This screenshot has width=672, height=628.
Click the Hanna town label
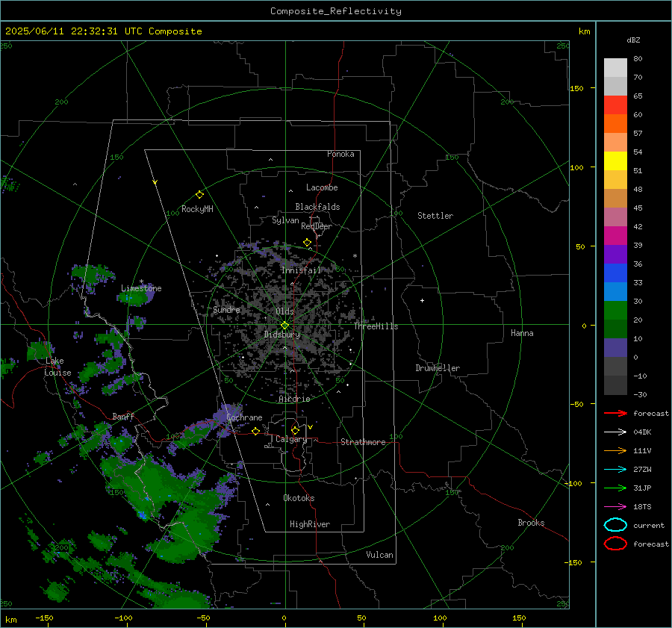pyautogui.click(x=522, y=333)
